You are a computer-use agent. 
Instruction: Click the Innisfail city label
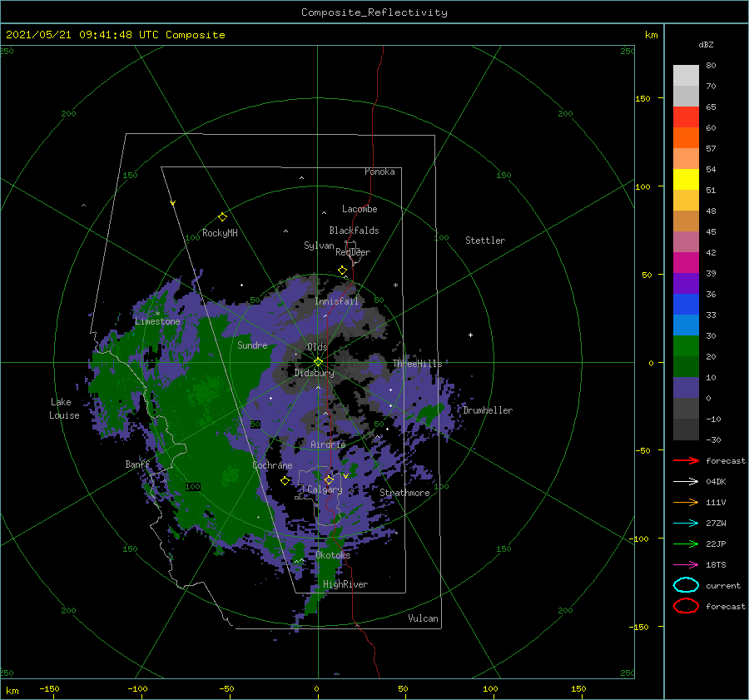(336, 301)
